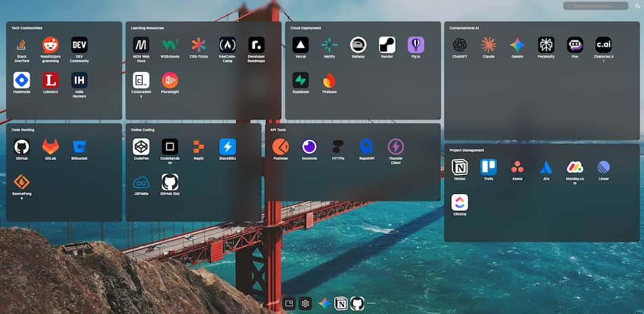Launch the W3Schools shortcut
Viewport: 644px width, 314px height.
click(x=170, y=45)
